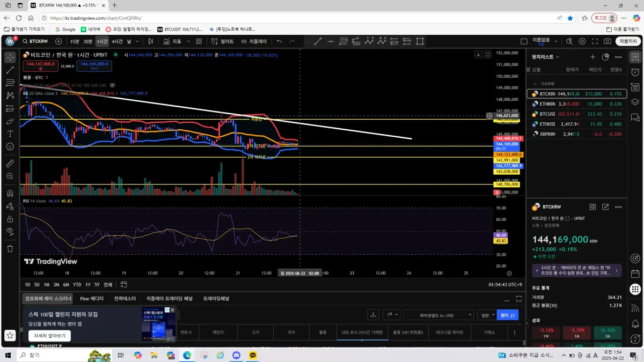Open the alerts clock icon in right sidebar
The width and height of the screenshot is (644, 362).
pyautogui.click(x=635, y=72)
